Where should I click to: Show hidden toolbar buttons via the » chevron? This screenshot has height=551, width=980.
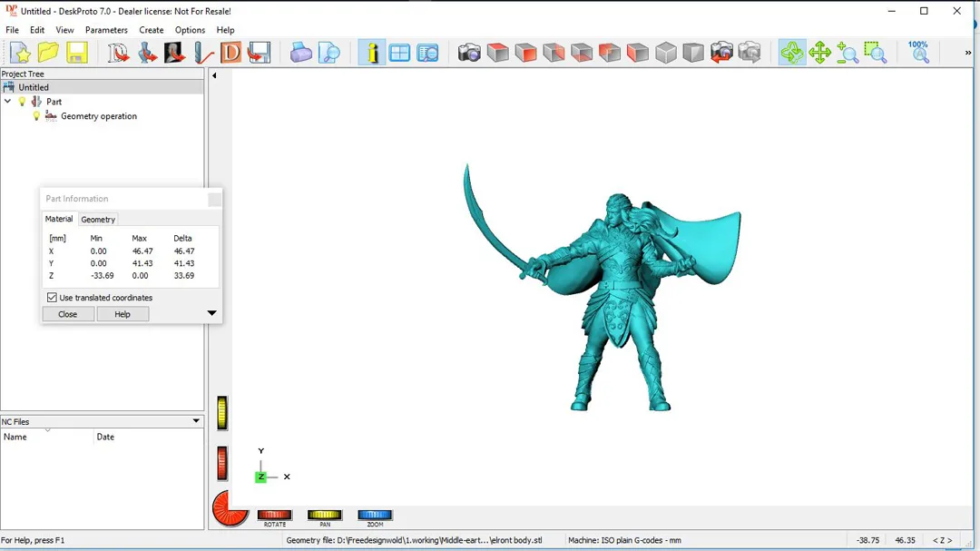(x=968, y=53)
